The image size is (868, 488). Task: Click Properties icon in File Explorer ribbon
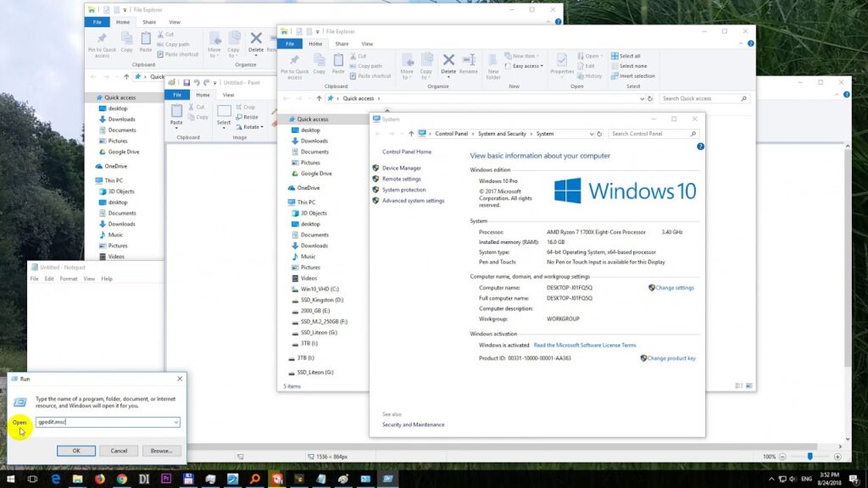(x=561, y=62)
